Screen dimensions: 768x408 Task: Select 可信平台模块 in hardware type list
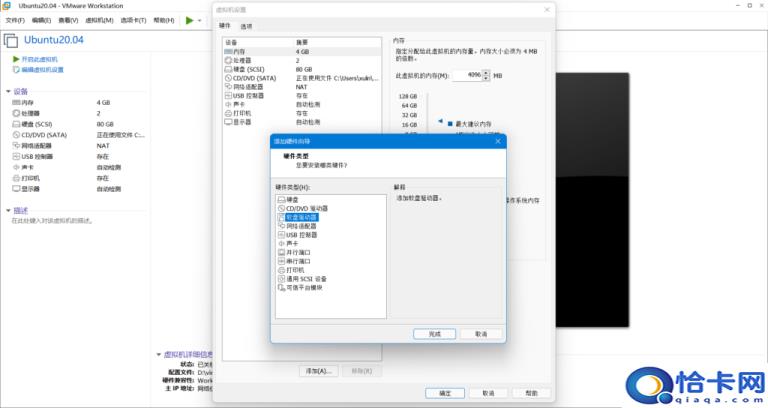[300, 288]
